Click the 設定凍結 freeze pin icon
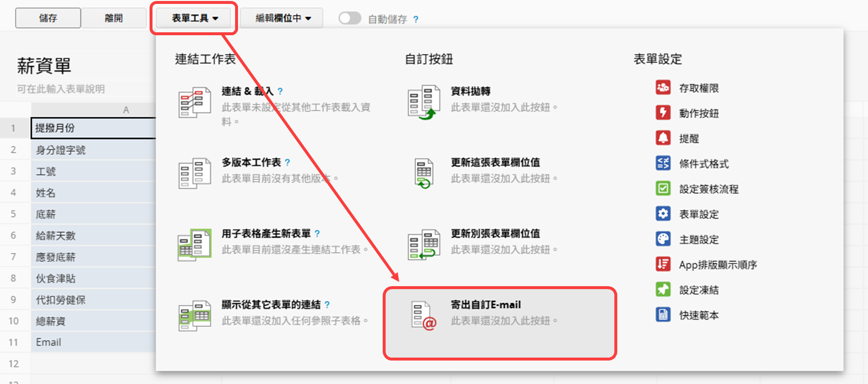This screenshot has width=868, height=384. click(x=663, y=290)
